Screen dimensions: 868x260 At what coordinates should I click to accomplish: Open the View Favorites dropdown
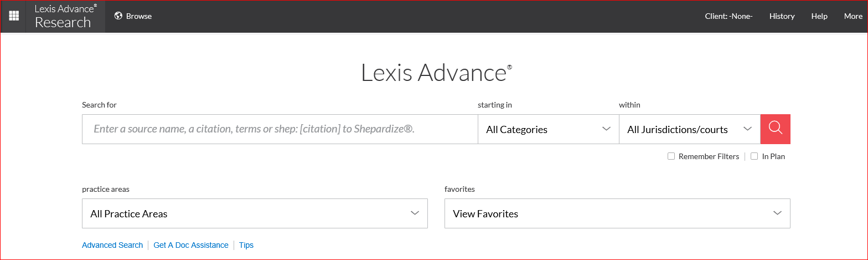[x=617, y=213]
